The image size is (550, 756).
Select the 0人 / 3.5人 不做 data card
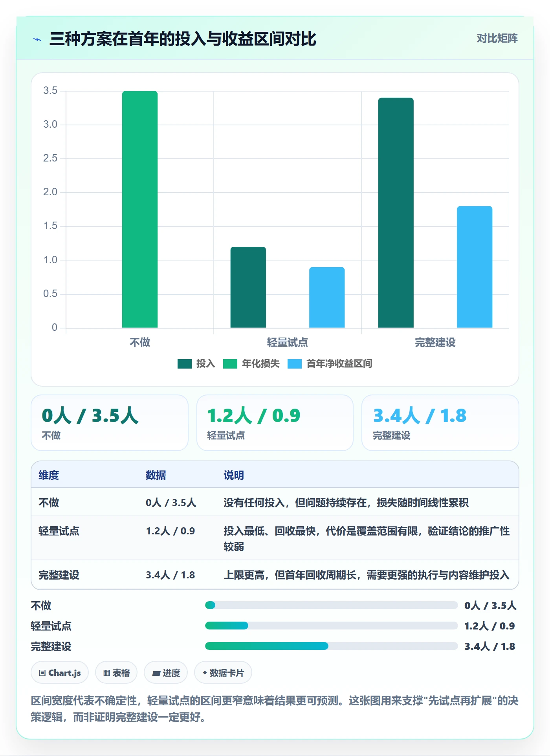pyautogui.click(x=110, y=423)
